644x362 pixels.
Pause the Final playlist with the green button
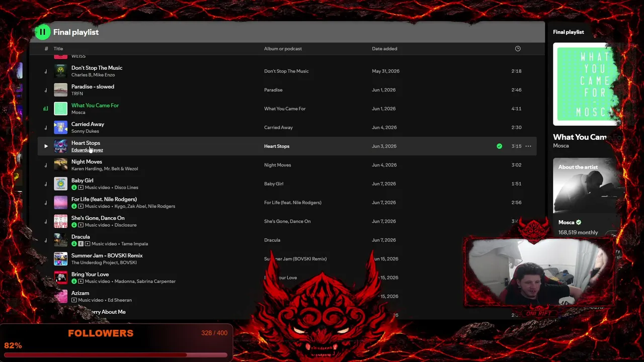click(43, 32)
